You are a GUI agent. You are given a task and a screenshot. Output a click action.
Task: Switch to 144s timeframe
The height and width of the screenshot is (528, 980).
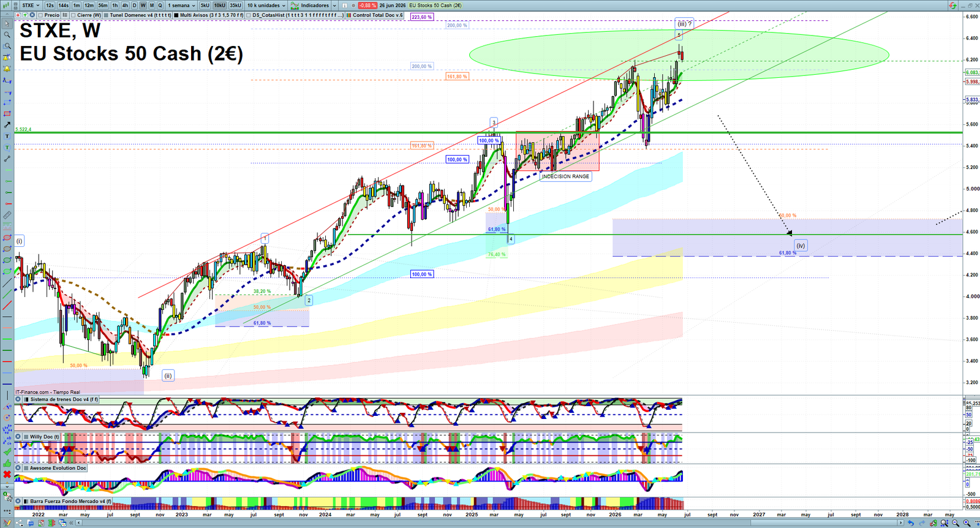(63, 5)
